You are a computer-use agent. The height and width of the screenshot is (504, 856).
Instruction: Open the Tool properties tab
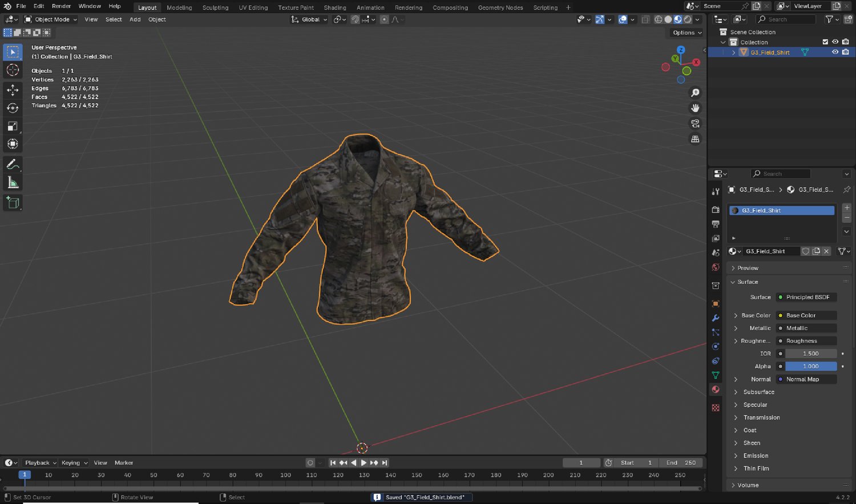pyautogui.click(x=716, y=192)
